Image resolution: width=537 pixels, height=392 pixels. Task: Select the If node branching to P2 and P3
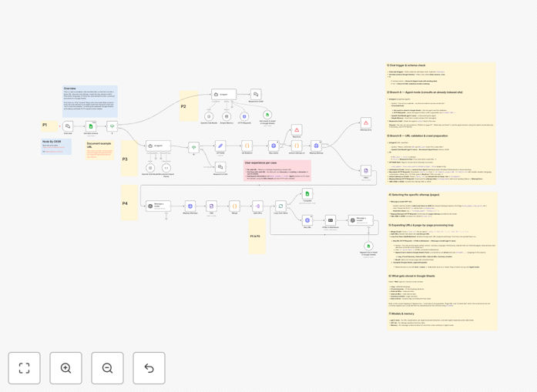pos(112,126)
